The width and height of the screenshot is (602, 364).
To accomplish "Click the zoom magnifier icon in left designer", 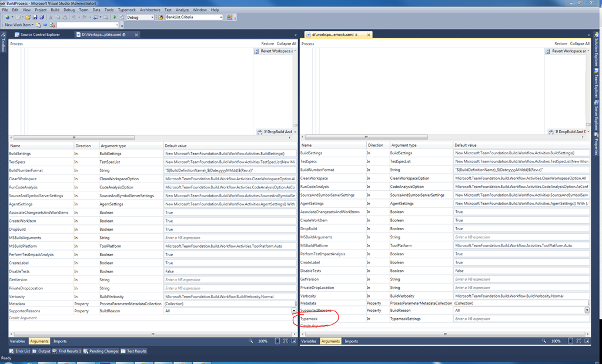I will 250,341.
